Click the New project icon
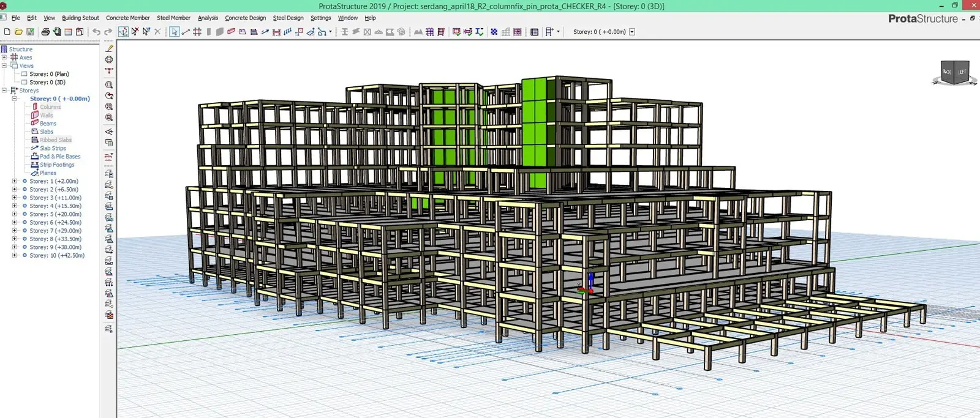Screen dimensions: 980x418 coord(7,32)
